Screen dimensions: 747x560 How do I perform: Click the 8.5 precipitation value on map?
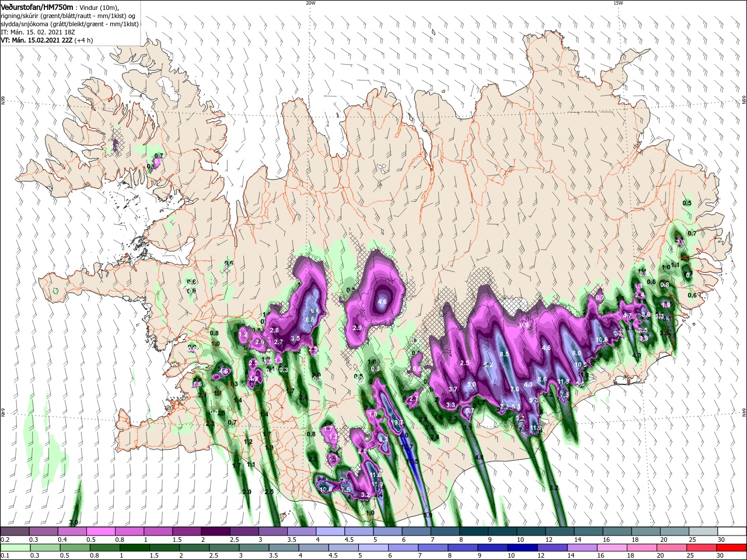point(504,354)
